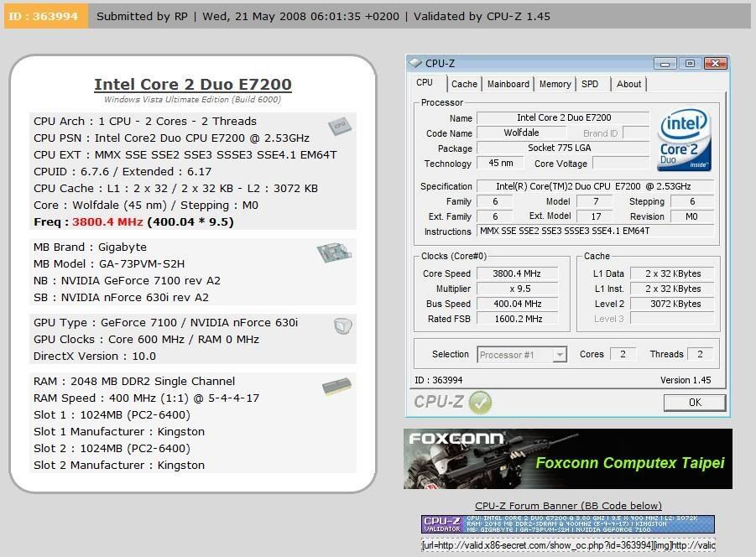Click the Windows Vista Ultimate Edition subtitle
756x557 pixels.
pos(192,99)
